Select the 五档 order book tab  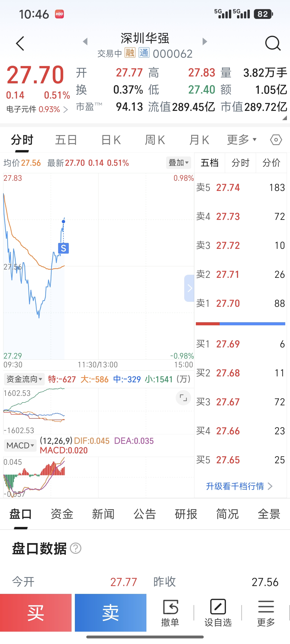210,163
